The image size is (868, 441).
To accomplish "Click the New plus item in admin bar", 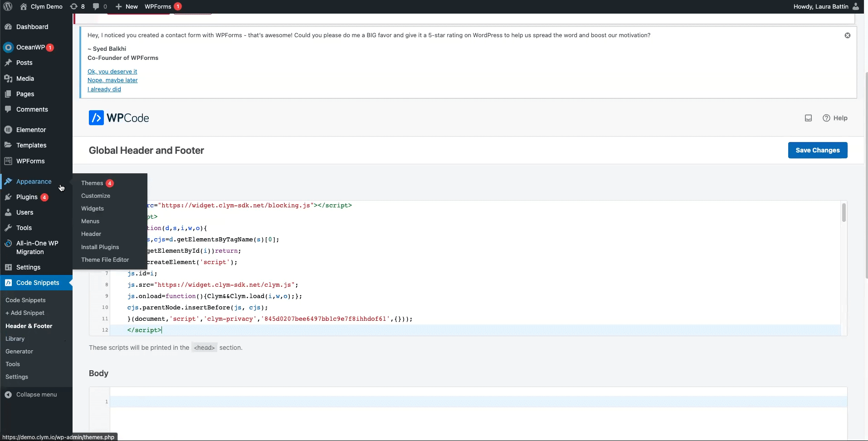I will (127, 6).
